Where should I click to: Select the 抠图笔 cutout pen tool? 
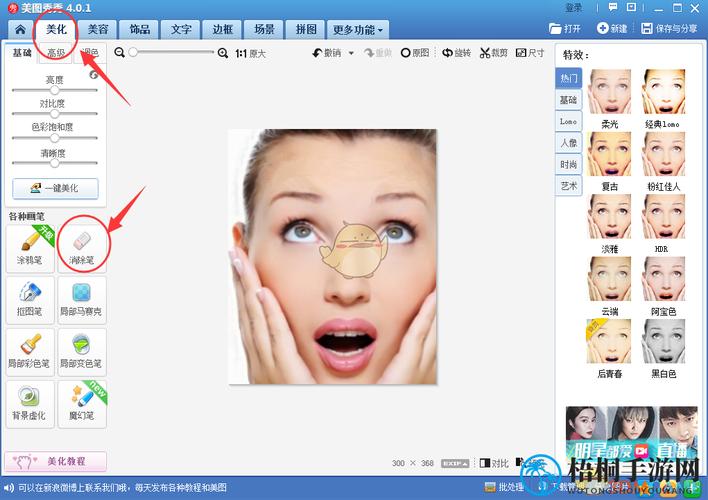pos(30,300)
